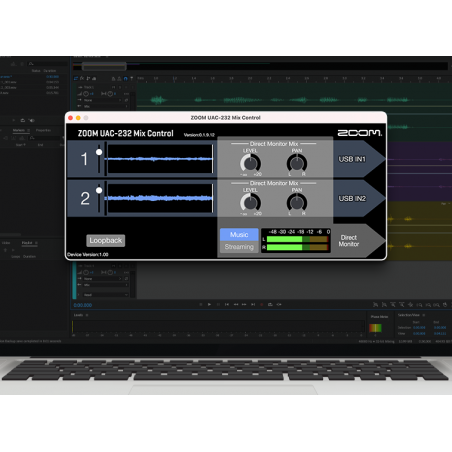Click channel 1 Direct Monitor LEVEL knob
The height and width of the screenshot is (452, 452).
[250, 163]
